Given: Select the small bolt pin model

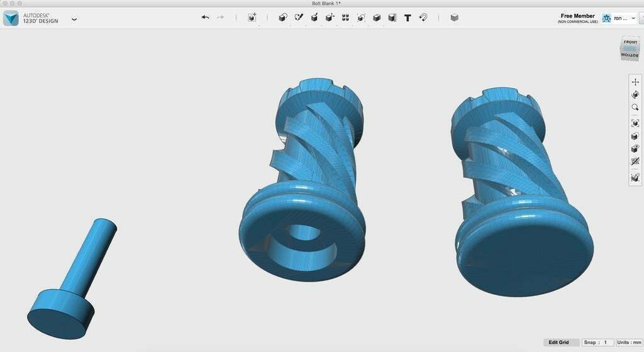Looking at the screenshot, I should click(x=72, y=279).
